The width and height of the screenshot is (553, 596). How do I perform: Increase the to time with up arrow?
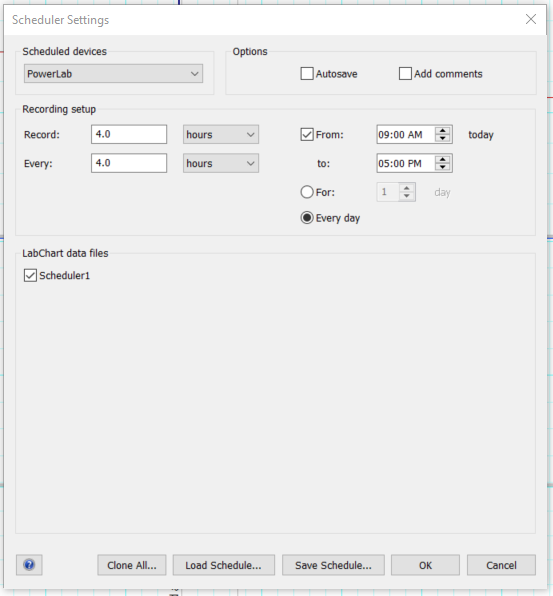[442, 159]
